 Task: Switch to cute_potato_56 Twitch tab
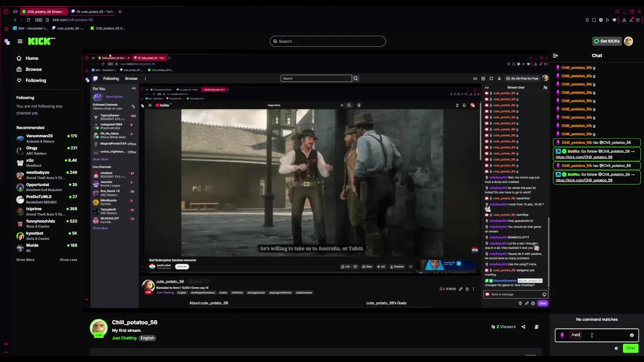[x=93, y=12]
